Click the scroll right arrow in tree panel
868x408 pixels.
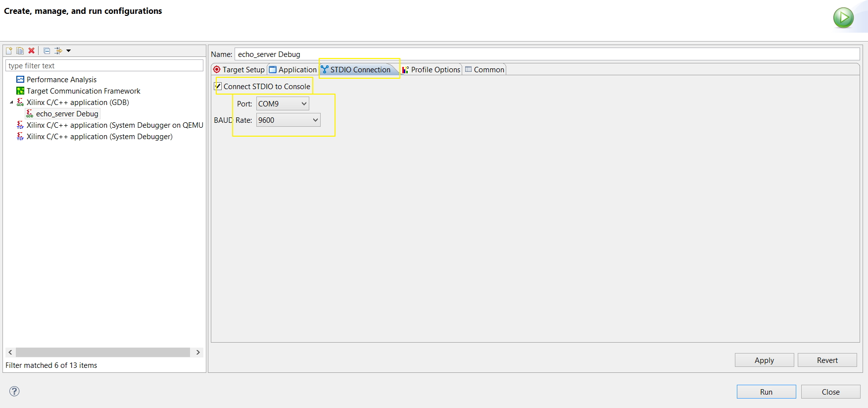coord(198,352)
